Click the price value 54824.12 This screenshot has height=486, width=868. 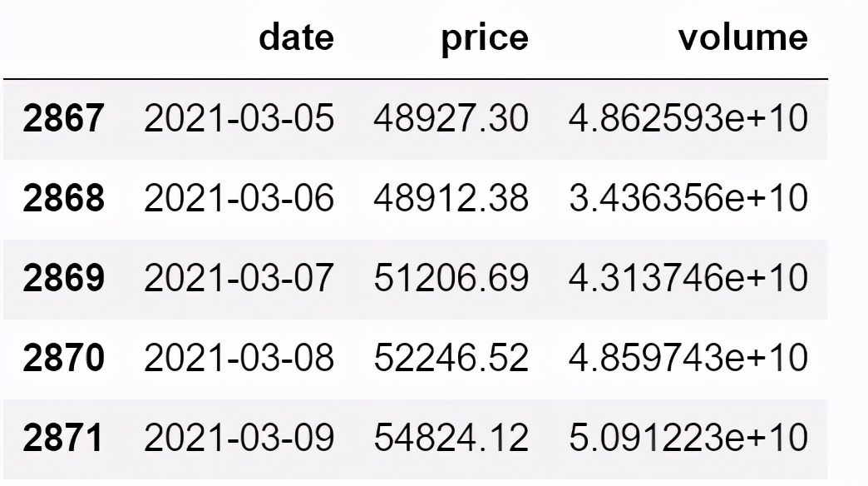pos(451,437)
